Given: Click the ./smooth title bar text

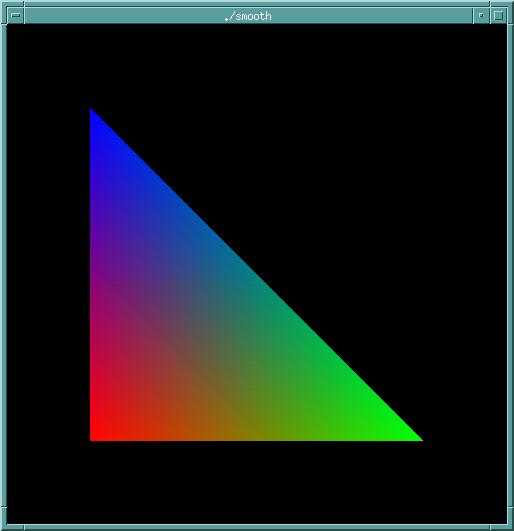Looking at the screenshot, I should click(x=248, y=16).
